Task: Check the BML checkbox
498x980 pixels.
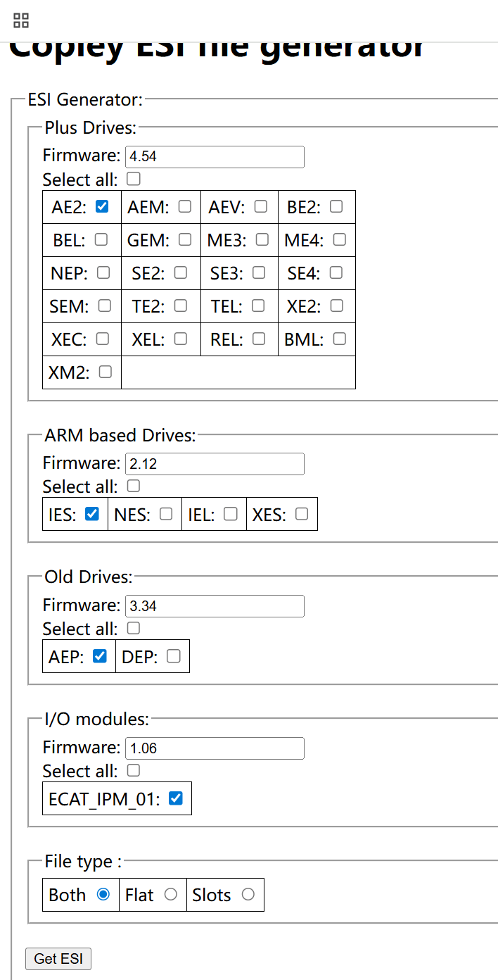Action: (x=340, y=339)
